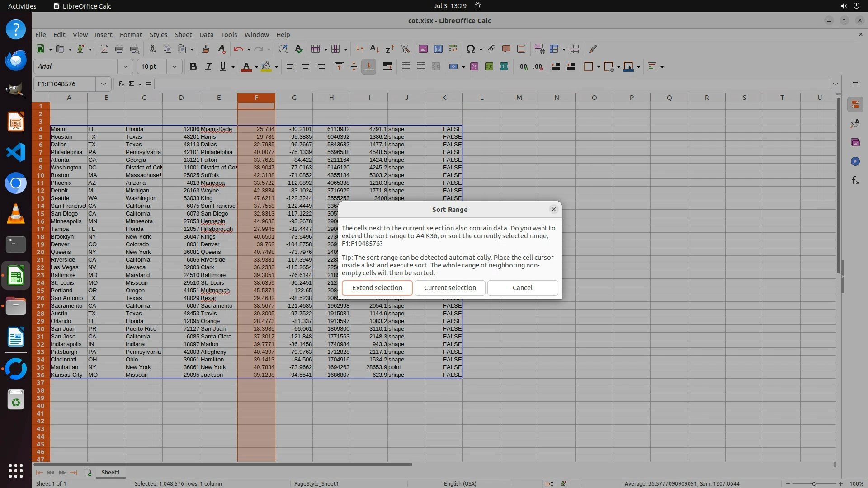Open the Data menu
The image size is (868, 488).
[206, 35]
